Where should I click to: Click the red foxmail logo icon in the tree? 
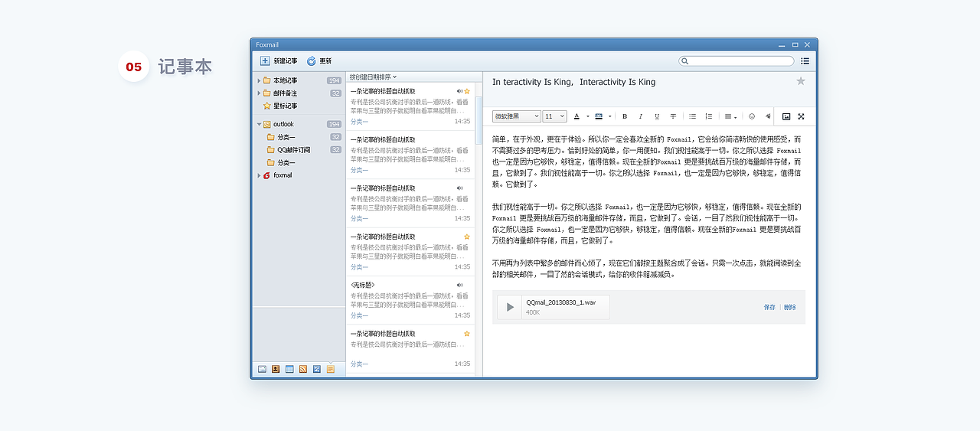(266, 175)
